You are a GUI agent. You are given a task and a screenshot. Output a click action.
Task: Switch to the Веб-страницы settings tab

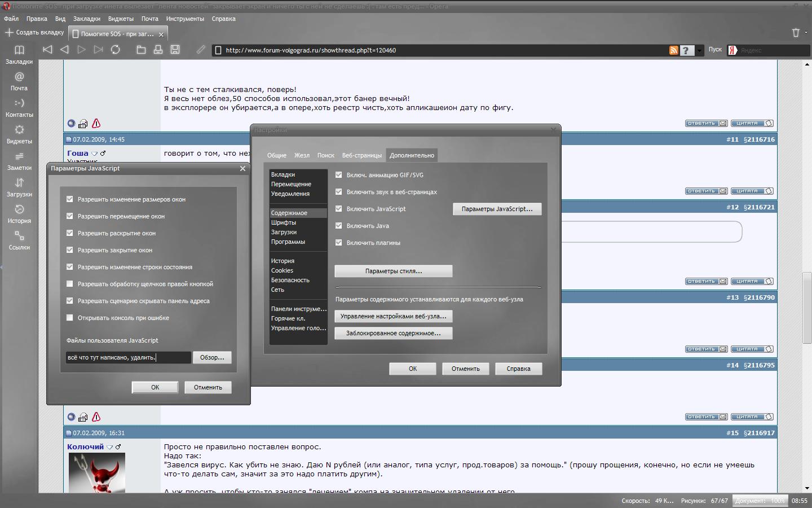point(362,155)
